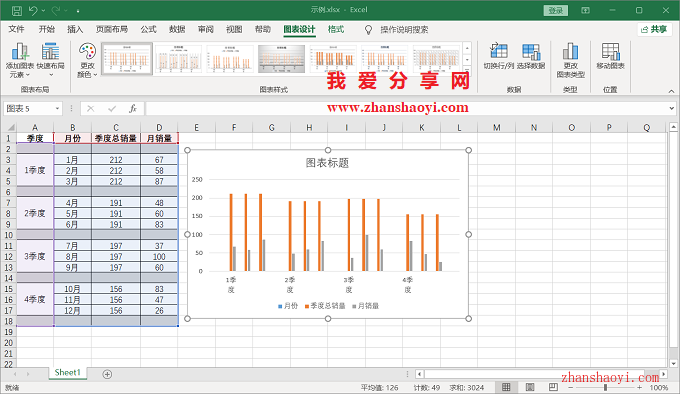Switch to Review (审阅) tab
Image resolution: width=680 pixels, height=394 pixels.
coord(206,29)
